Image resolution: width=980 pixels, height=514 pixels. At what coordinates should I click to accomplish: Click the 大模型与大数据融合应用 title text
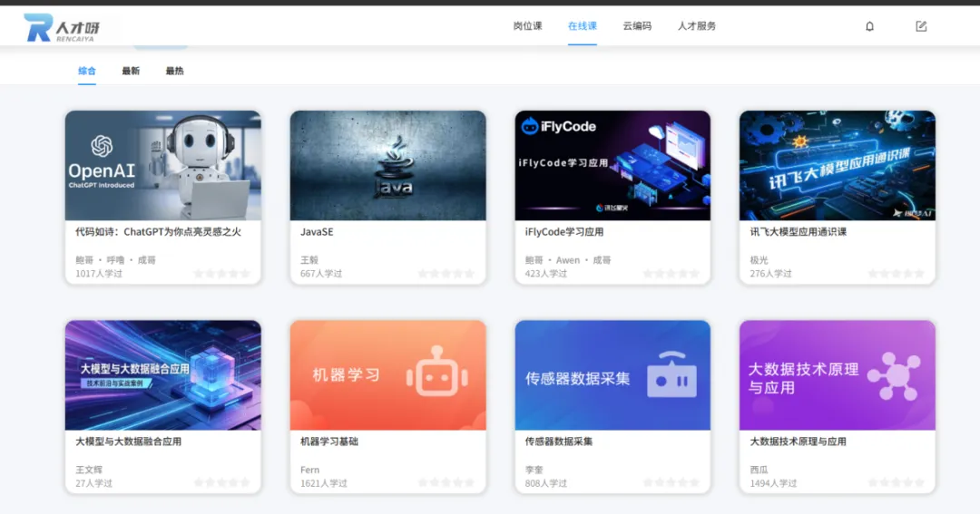129,441
